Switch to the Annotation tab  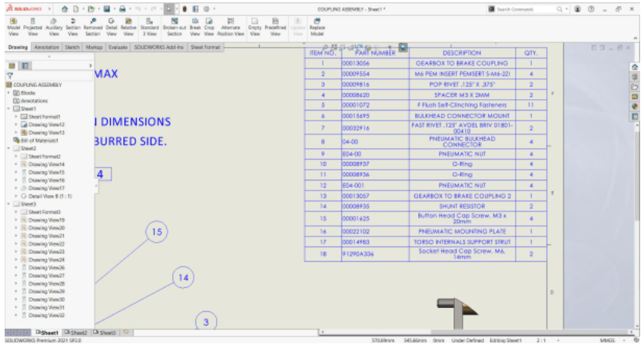point(46,47)
